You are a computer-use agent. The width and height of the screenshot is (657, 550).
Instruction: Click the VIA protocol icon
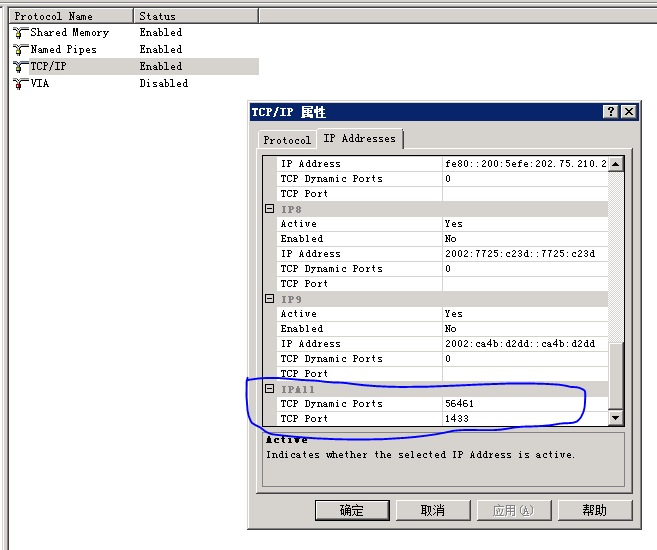(20, 84)
